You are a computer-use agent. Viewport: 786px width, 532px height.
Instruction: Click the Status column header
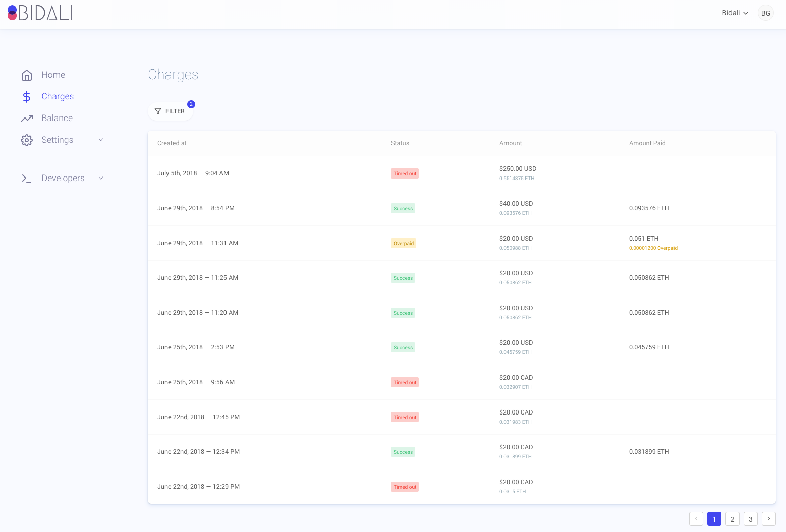(400, 143)
